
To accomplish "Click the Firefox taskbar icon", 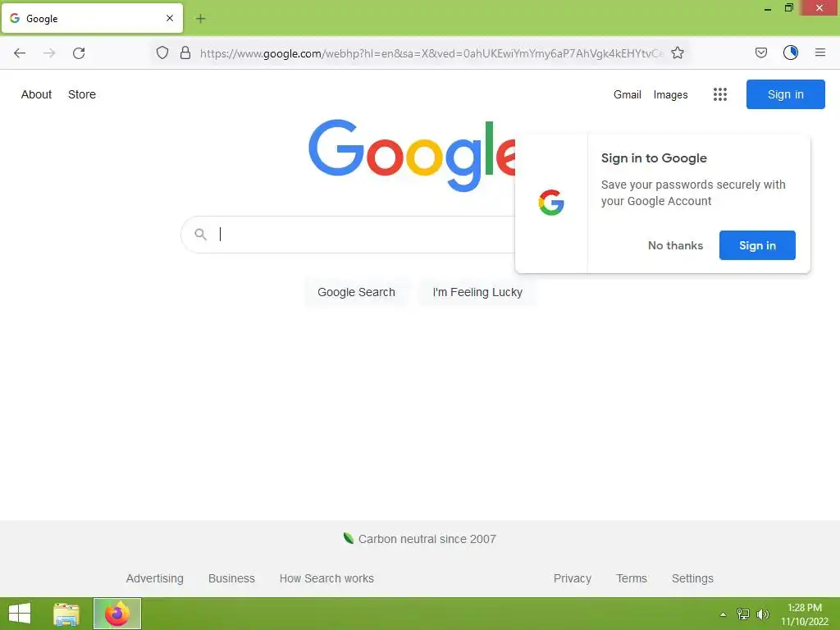I will click(x=117, y=614).
